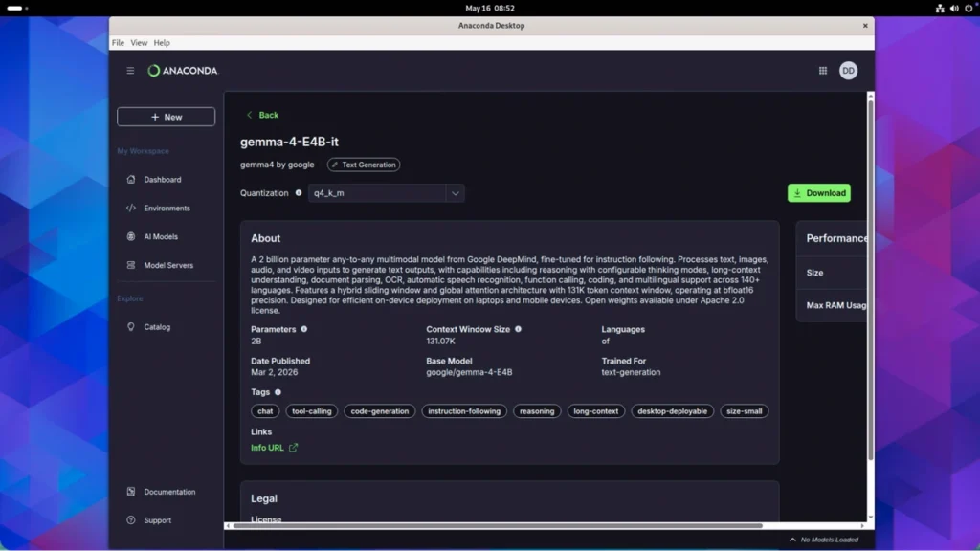Click the Activities indicator in top bar

click(x=16, y=8)
